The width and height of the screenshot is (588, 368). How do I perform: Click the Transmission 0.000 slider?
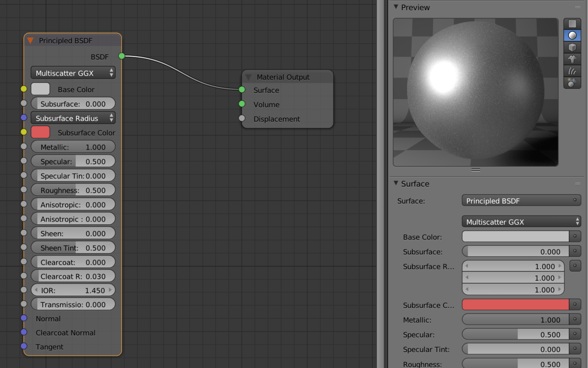pyautogui.click(x=73, y=304)
